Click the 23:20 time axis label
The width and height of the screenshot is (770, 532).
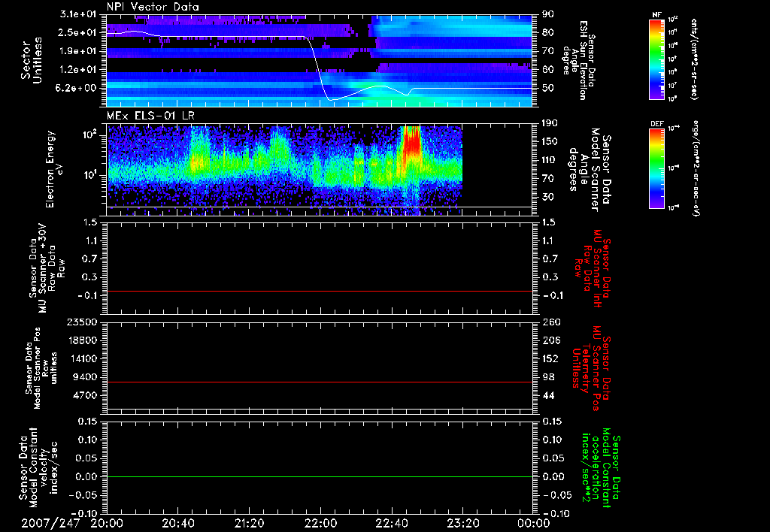[x=462, y=523]
